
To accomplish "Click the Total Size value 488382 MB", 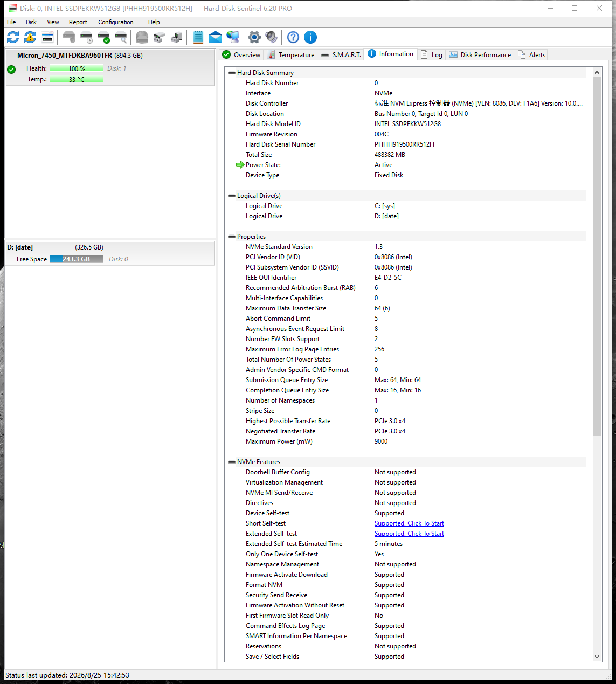I will (x=390, y=155).
